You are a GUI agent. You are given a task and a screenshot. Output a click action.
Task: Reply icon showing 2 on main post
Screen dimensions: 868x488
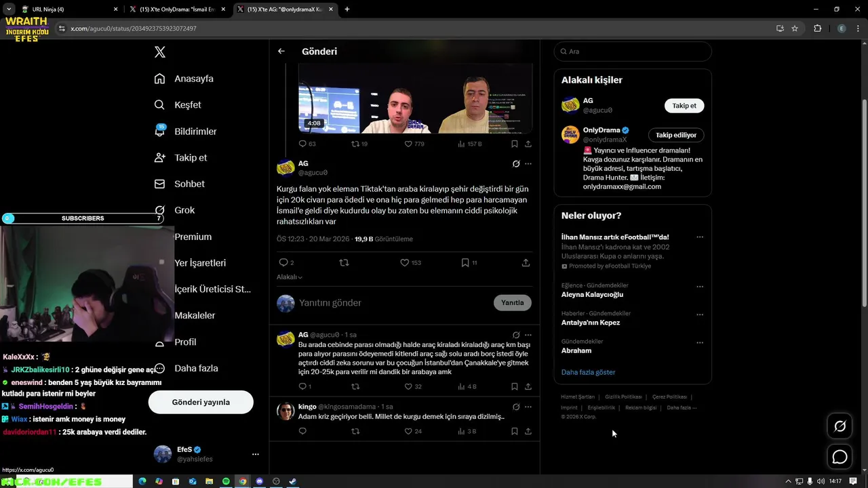tap(283, 262)
